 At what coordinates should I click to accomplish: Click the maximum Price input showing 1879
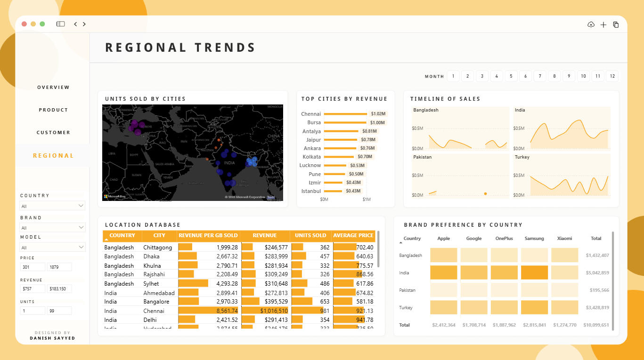pos(59,267)
